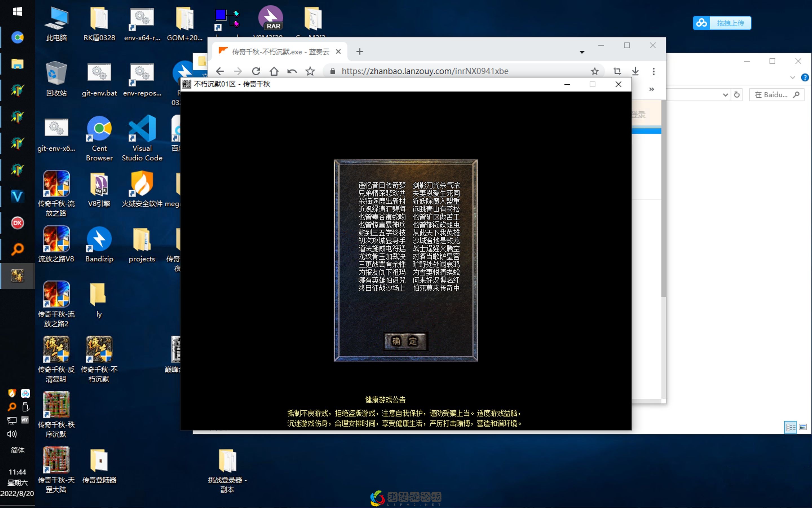Open 传奇千秋-天罡大陆 shortcut
812x508 pixels.
click(56, 470)
